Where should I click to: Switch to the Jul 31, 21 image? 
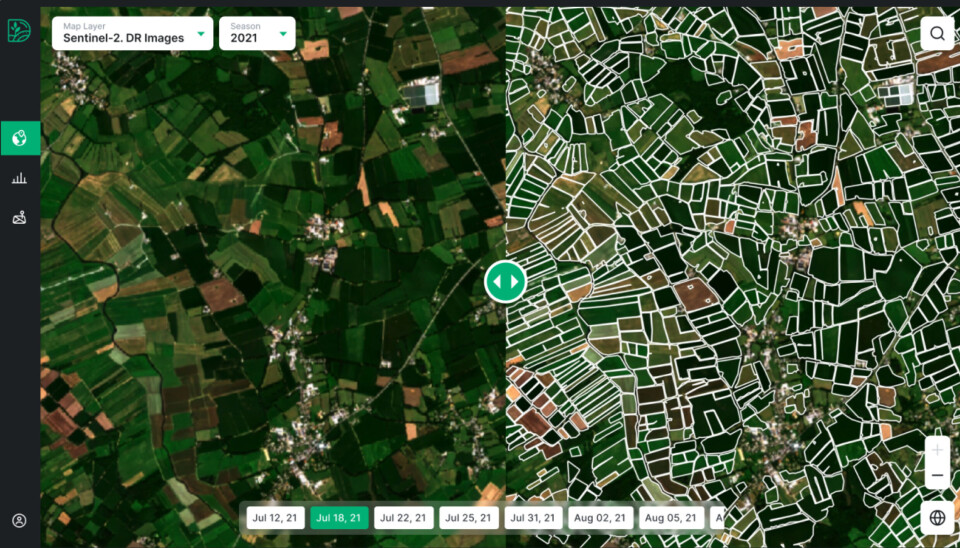tap(533, 518)
